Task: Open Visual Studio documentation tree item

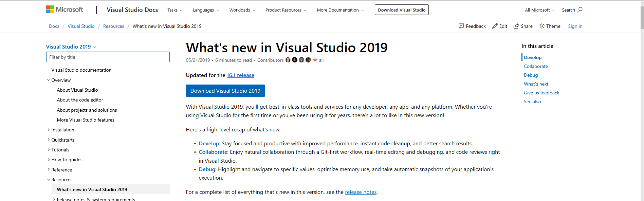Action: pyautogui.click(x=81, y=70)
